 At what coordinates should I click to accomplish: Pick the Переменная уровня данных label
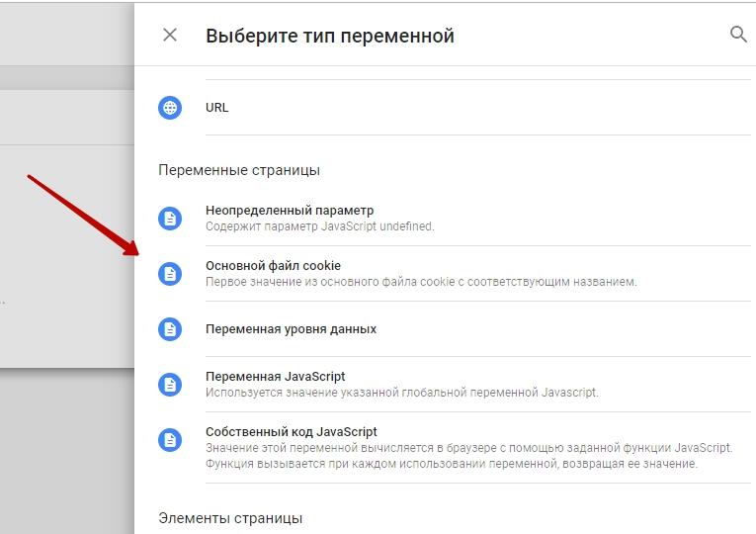(x=291, y=329)
